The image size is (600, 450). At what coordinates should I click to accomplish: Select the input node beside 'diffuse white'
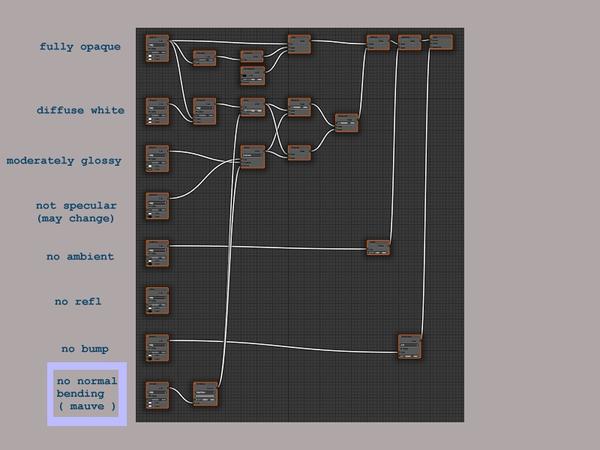(157, 111)
